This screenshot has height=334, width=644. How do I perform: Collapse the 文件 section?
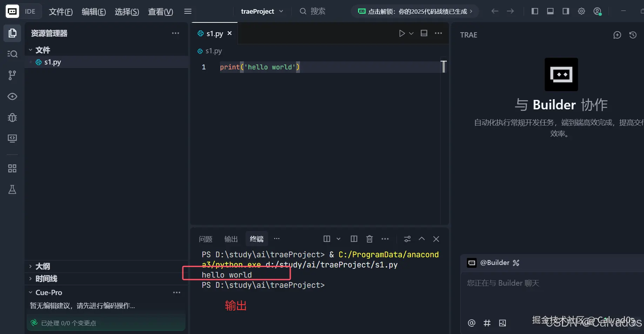[31, 50]
